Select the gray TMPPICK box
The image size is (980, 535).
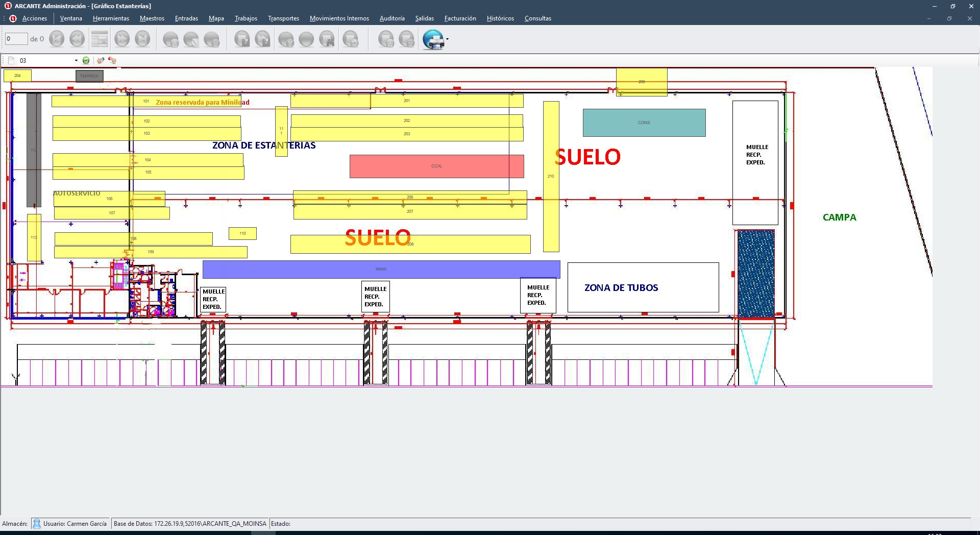[89, 76]
